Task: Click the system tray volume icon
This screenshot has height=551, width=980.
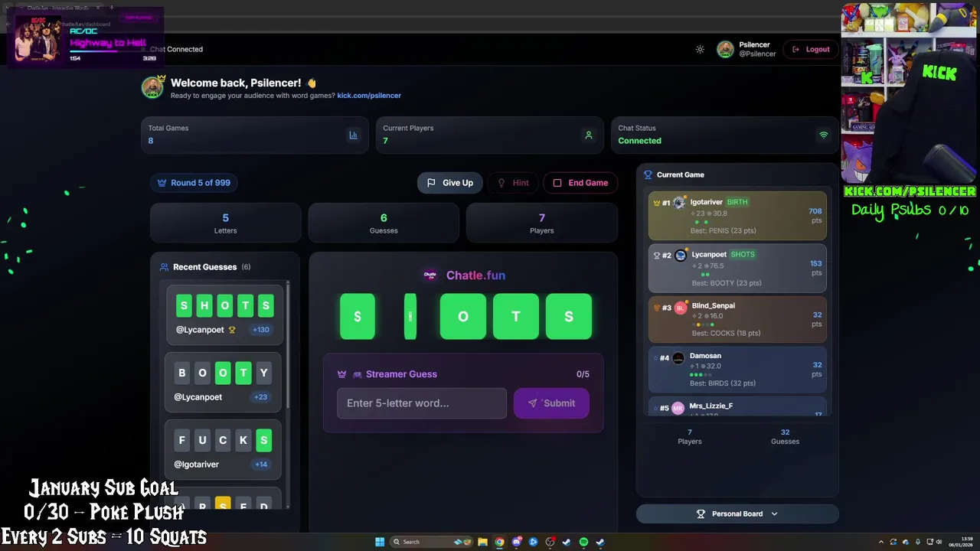Action: click(939, 542)
